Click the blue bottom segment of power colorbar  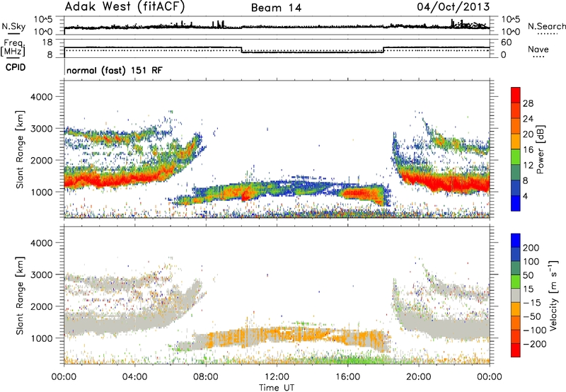pyautogui.click(x=516, y=203)
